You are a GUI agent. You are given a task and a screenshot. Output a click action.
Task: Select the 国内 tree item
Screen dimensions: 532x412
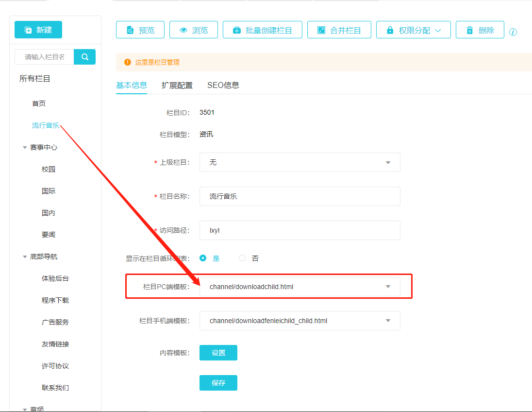[x=48, y=213]
